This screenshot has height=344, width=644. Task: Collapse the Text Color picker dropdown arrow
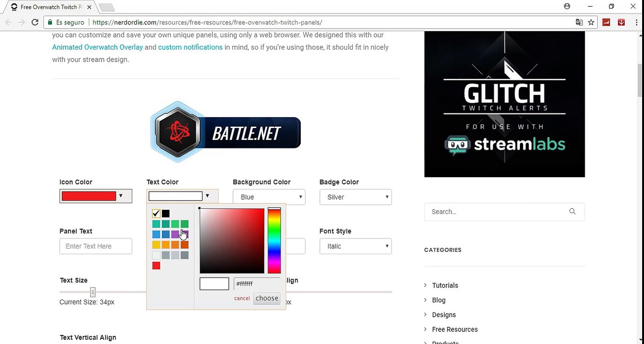pyautogui.click(x=207, y=196)
